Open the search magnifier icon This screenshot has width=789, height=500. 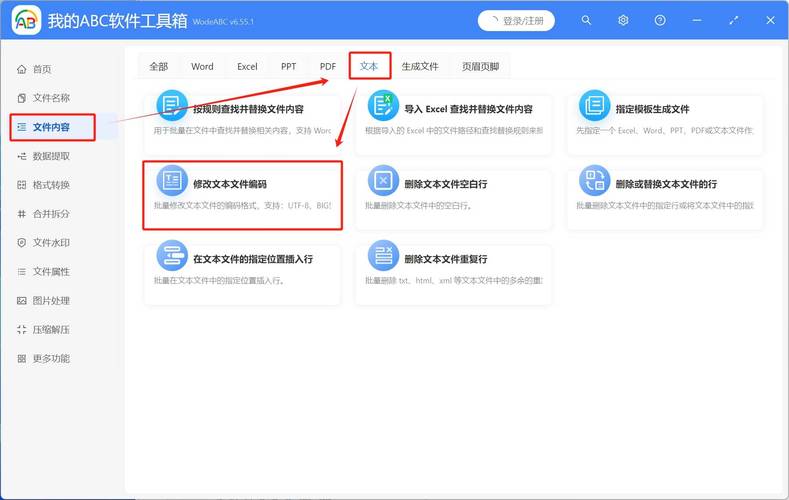click(586, 20)
